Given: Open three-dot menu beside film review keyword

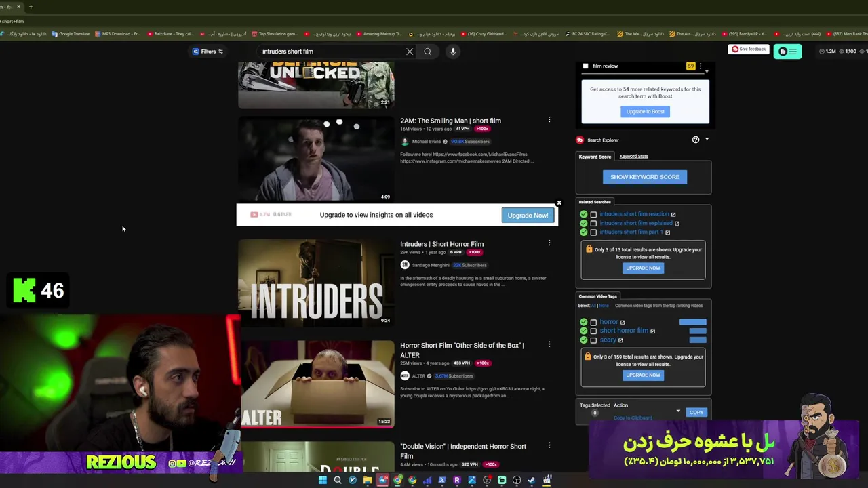Looking at the screenshot, I should tap(701, 66).
